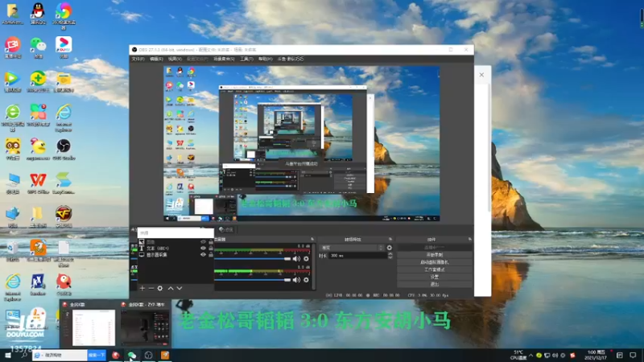This screenshot has height=362, width=644.
Task: Open the WPS Office desktop shortcut
Action: click(38, 183)
